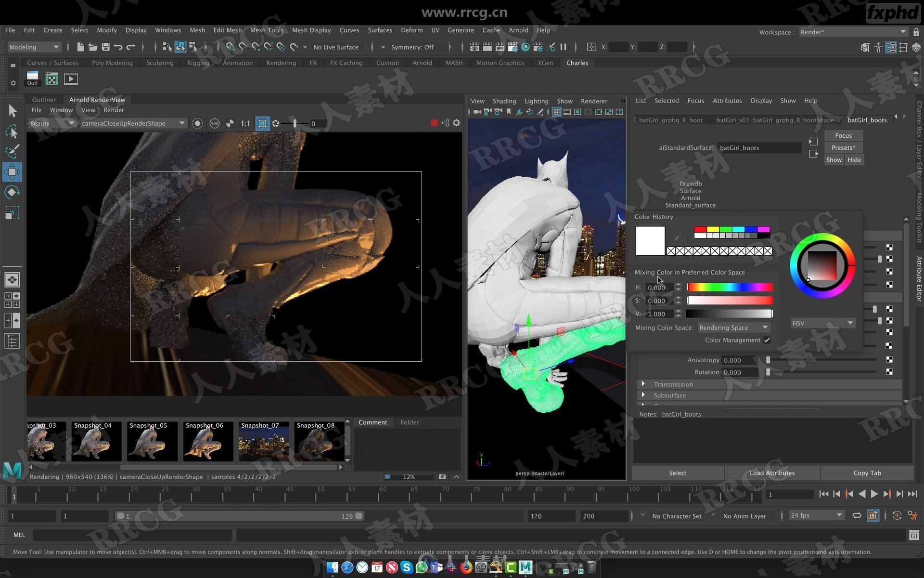The image size is (924, 578).
Task: Click the pause render icon in toolbar
Action: coord(563,47)
